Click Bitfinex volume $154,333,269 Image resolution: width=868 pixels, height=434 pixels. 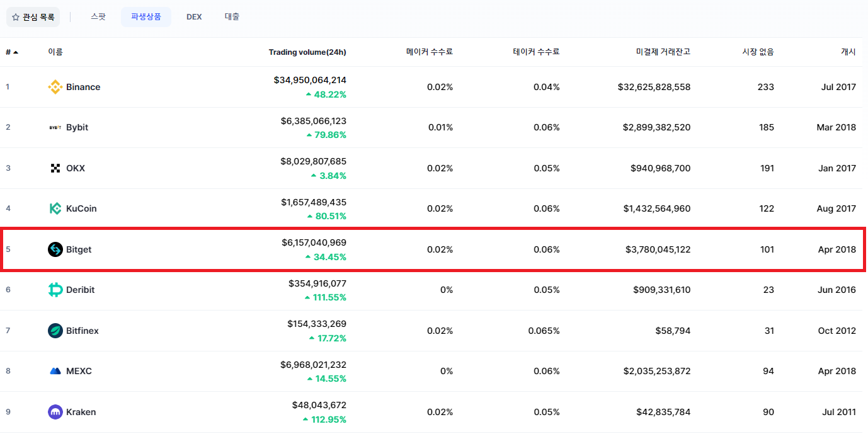317,324
